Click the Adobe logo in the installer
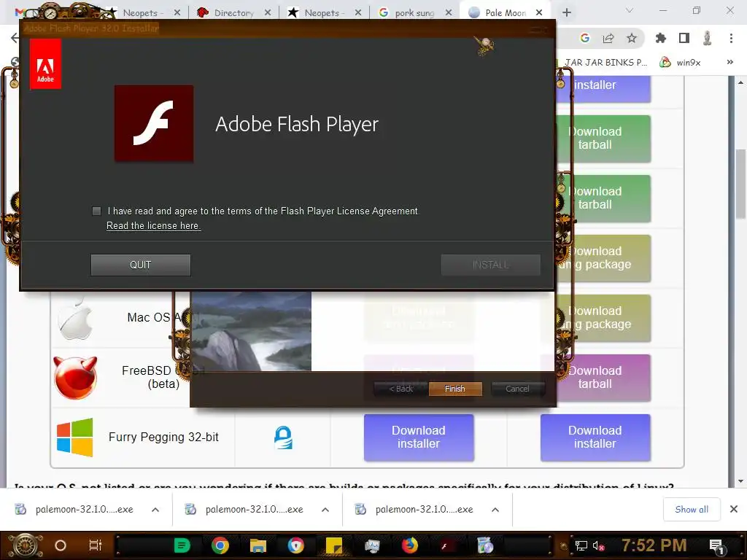Viewport: 747px width, 560px height. click(x=45, y=64)
